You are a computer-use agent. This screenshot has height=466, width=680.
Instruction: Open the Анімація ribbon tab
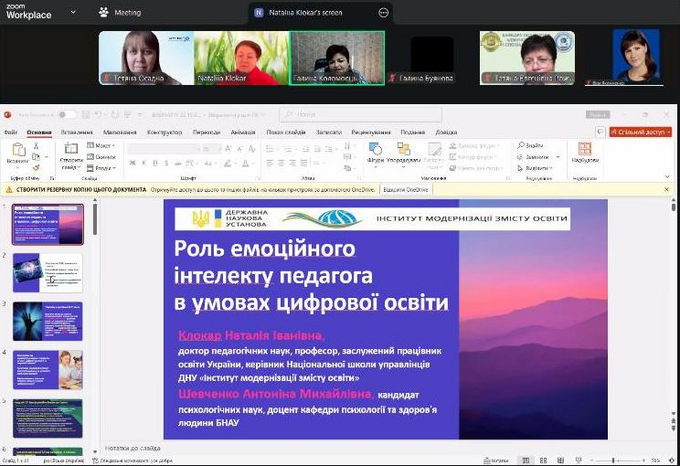click(x=243, y=132)
